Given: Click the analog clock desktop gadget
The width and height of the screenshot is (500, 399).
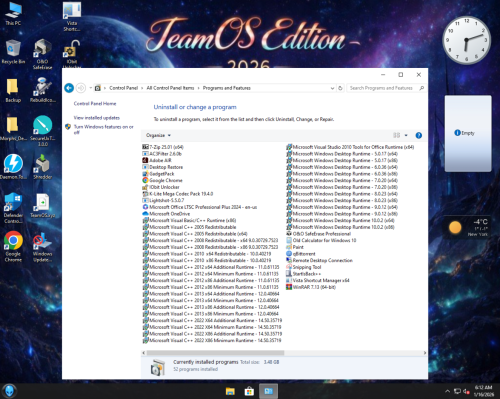Looking at the screenshot, I should point(466,40).
